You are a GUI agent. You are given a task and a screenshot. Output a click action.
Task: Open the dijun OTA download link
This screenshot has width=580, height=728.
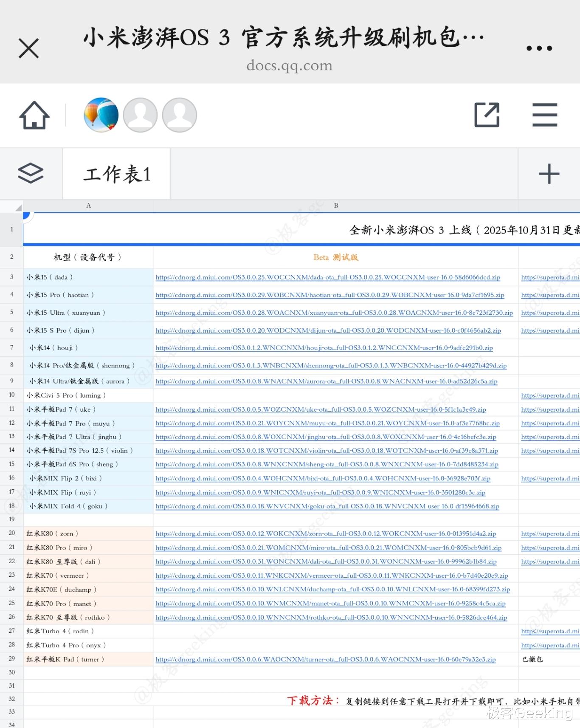pos(328,330)
